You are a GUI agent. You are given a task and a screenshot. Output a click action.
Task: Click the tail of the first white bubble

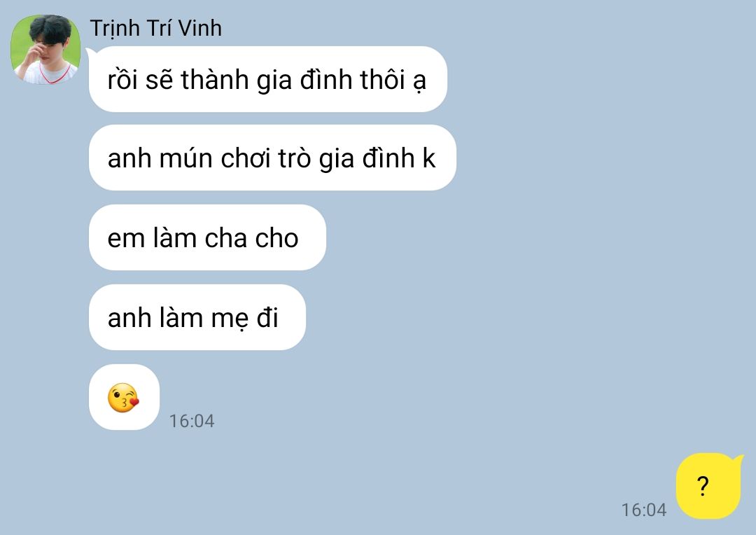pyautogui.click(x=92, y=51)
